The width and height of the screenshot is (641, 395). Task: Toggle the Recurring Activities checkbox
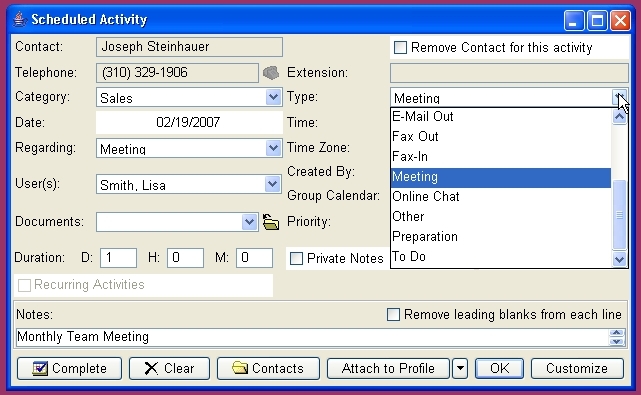[25, 285]
